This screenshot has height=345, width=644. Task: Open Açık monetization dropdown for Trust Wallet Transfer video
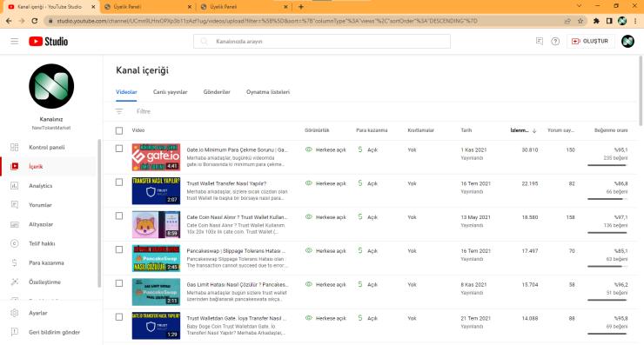(x=372, y=183)
